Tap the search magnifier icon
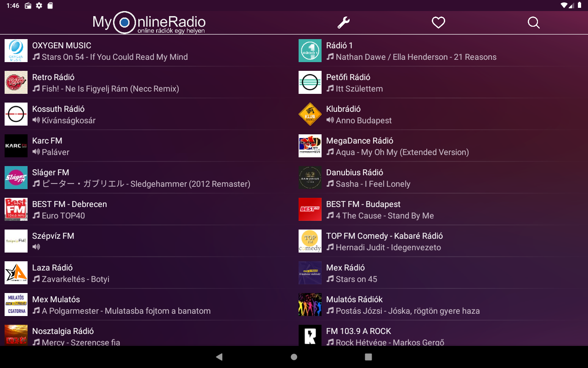This screenshot has height=368, width=588. 534,23
